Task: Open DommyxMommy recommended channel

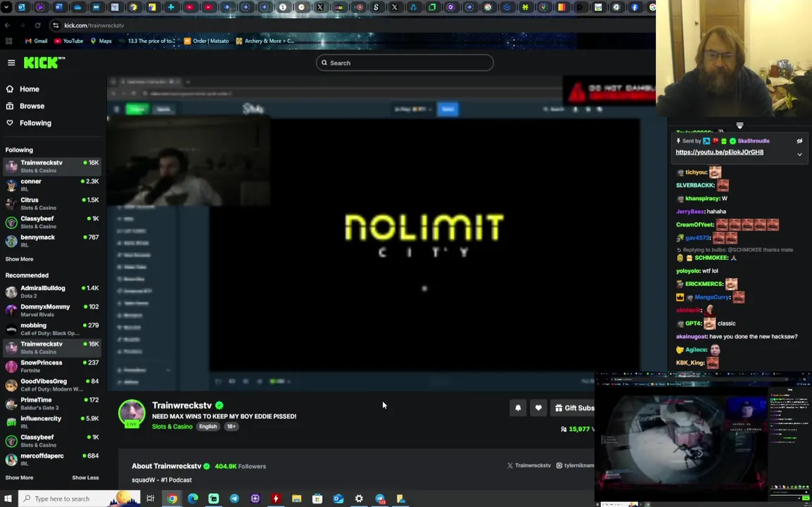Action: (52, 311)
